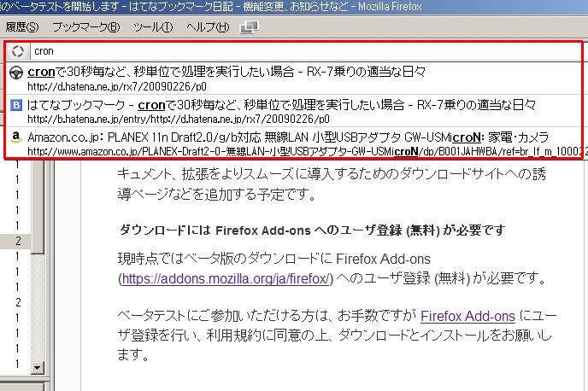Open the 履歴(S) history menu

tap(22, 27)
